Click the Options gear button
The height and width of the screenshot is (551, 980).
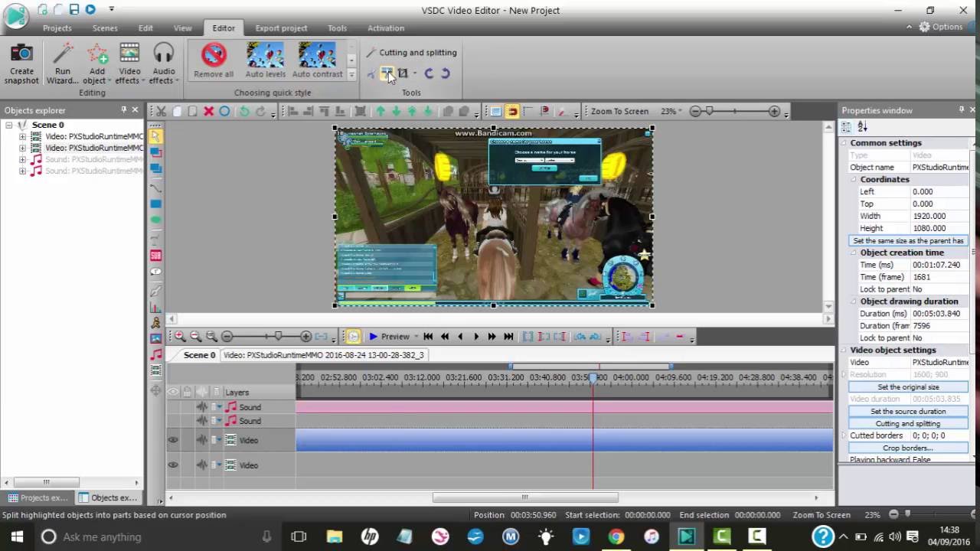[x=941, y=27]
